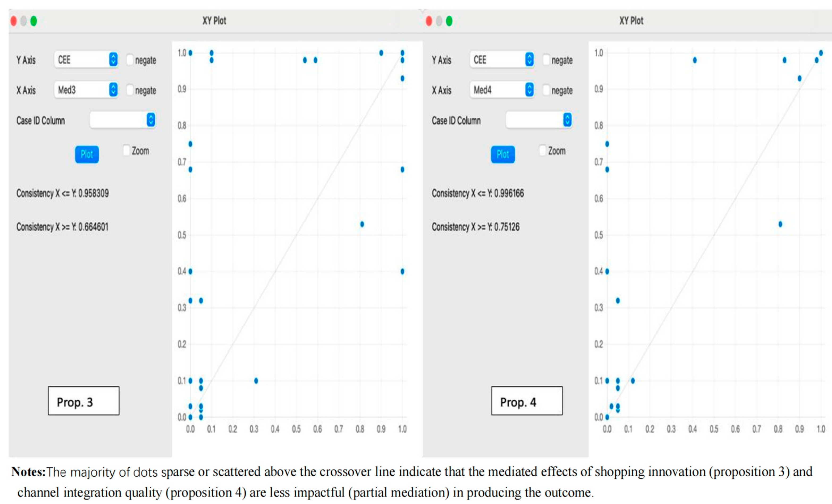Close the left XY Plot window

[14, 21]
